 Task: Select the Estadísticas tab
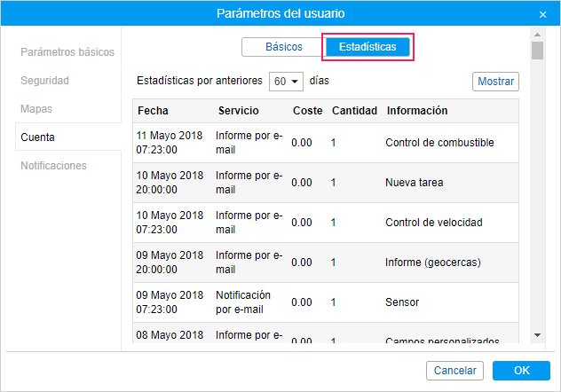367,47
